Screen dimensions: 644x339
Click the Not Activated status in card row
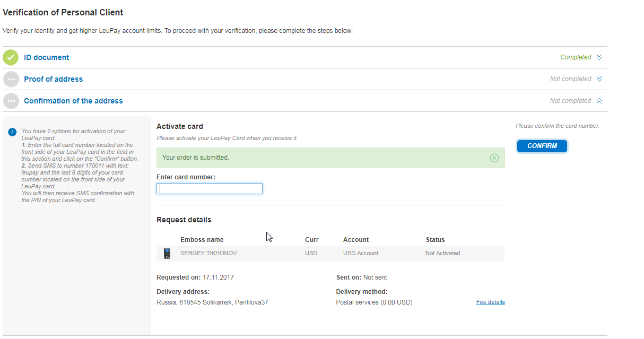pos(442,254)
